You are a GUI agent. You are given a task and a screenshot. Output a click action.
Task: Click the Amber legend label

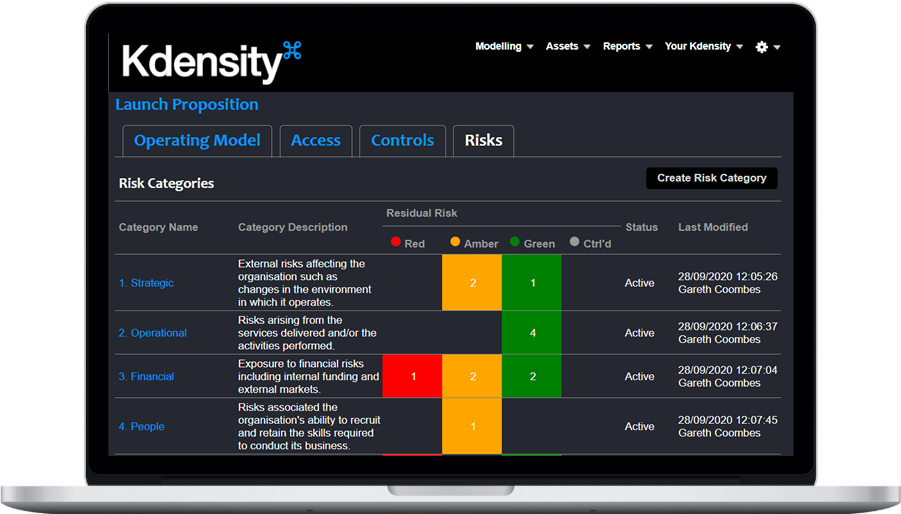point(481,244)
